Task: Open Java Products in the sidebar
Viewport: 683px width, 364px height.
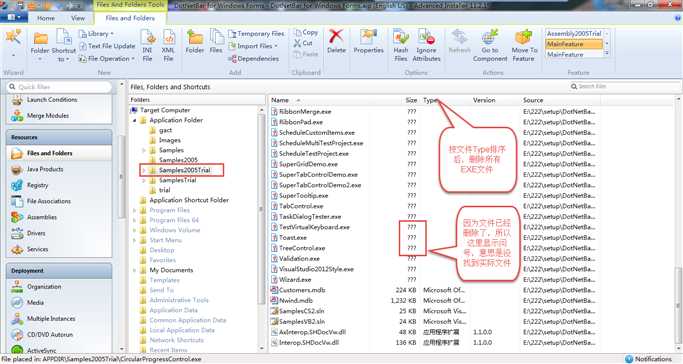Action: (x=45, y=169)
